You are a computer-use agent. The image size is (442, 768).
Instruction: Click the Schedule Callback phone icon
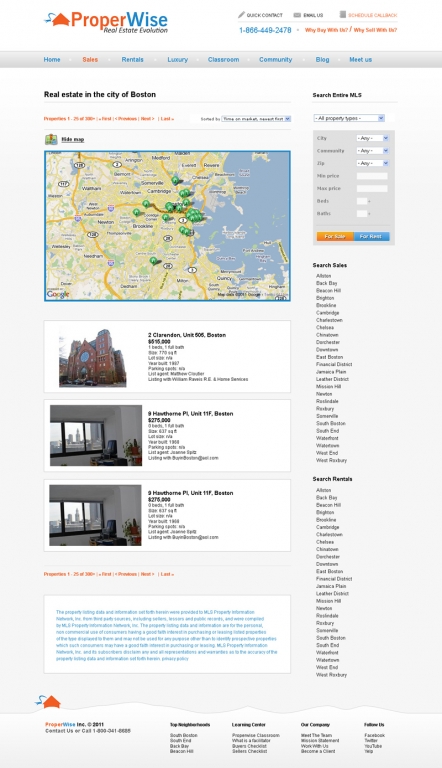click(343, 15)
